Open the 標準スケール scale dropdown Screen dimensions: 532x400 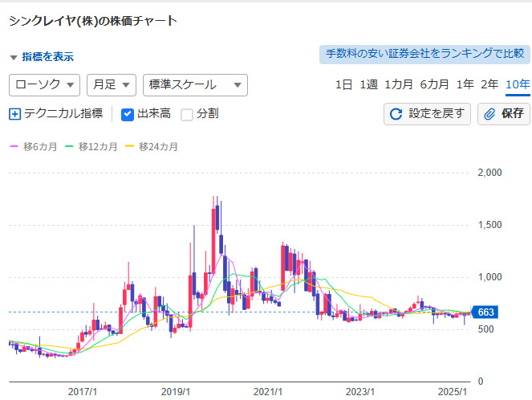point(195,85)
